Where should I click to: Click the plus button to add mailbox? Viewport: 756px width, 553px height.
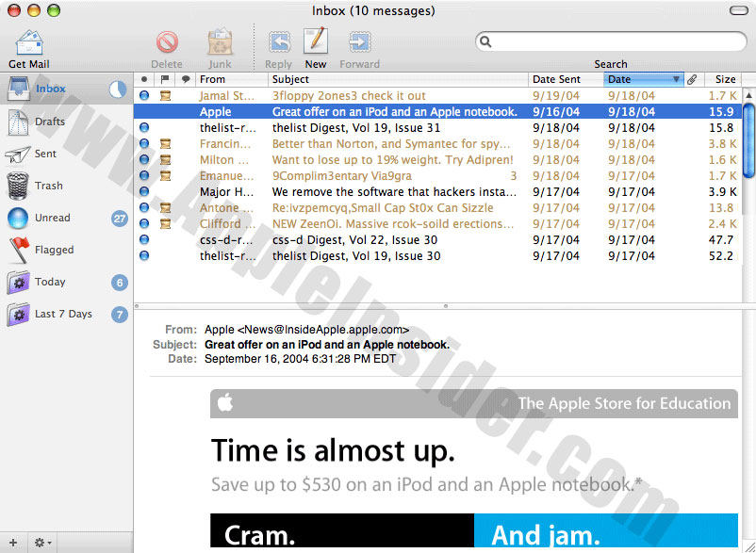[13, 543]
